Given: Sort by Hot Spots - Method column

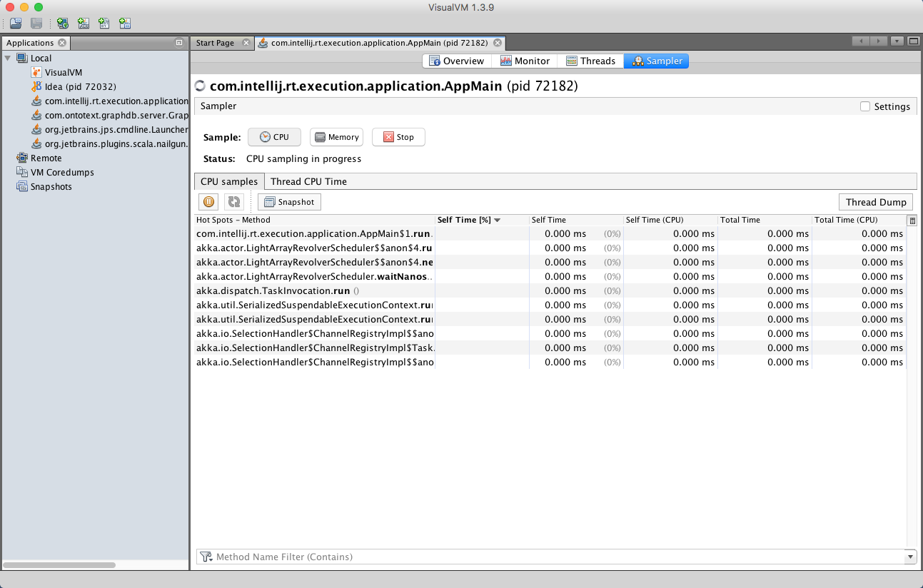Looking at the screenshot, I should pos(314,220).
